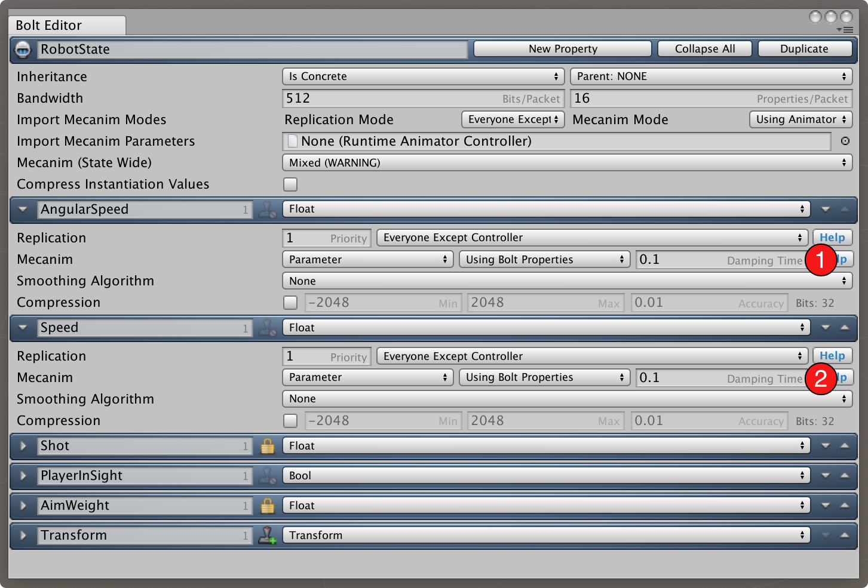The width and height of the screenshot is (868, 588).
Task: Move AngularSpeed property down with arrow
Action: 826,210
